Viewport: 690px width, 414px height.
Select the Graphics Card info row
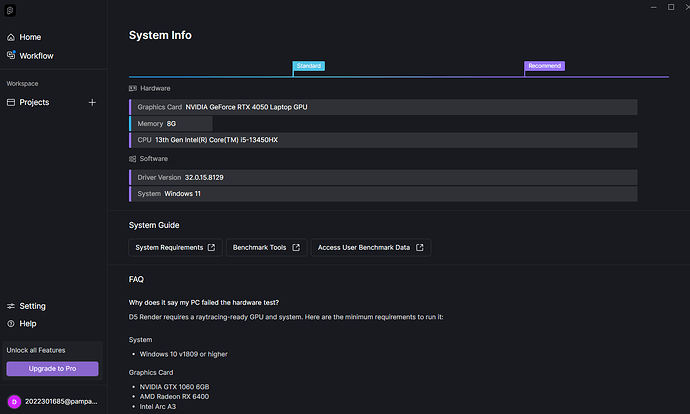pyautogui.click(x=383, y=107)
